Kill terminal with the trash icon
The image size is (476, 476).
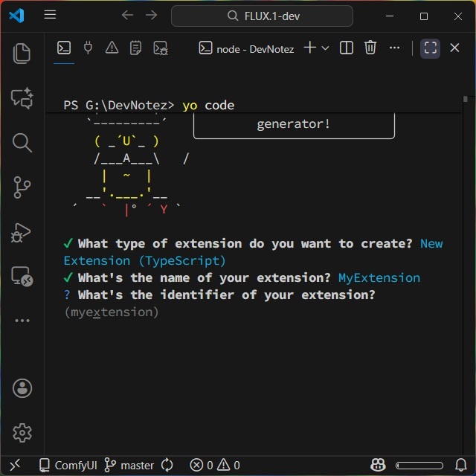pyautogui.click(x=370, y=48)
